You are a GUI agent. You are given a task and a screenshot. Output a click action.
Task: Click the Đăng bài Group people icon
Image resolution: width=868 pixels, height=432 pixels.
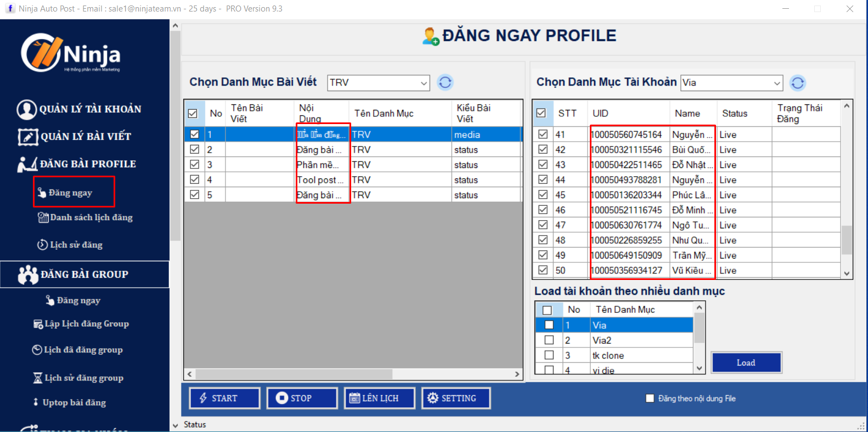[x=27, y=274]
